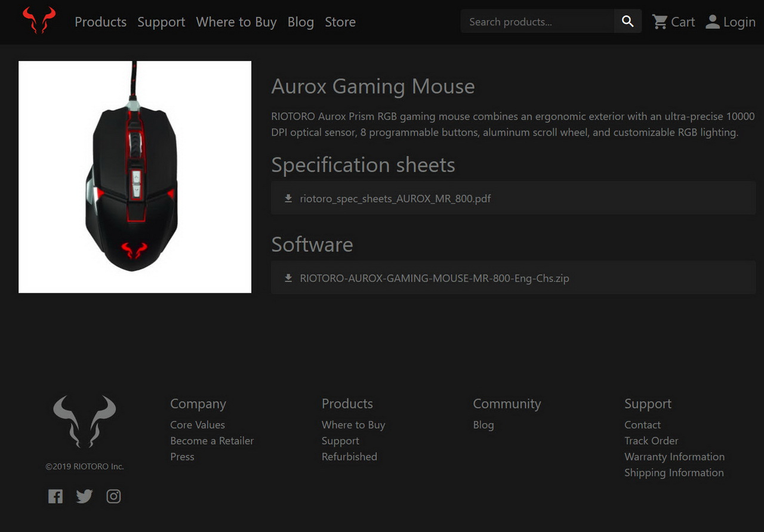Image resolution: width=764 pixels, height=532 pixels.
Task: Click the Aurox mouse product image
Action: click(x=135, y=177)
